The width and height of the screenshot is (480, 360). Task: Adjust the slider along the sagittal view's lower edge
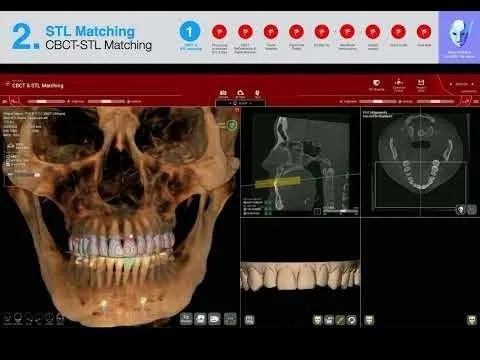(x=341, y=211)
